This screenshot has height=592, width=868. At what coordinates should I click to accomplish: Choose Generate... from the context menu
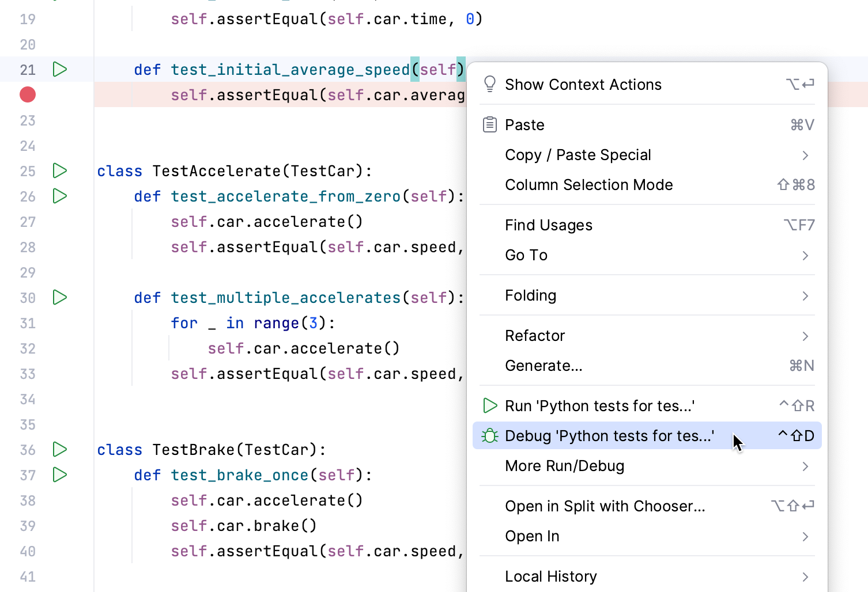click(544, 365)
